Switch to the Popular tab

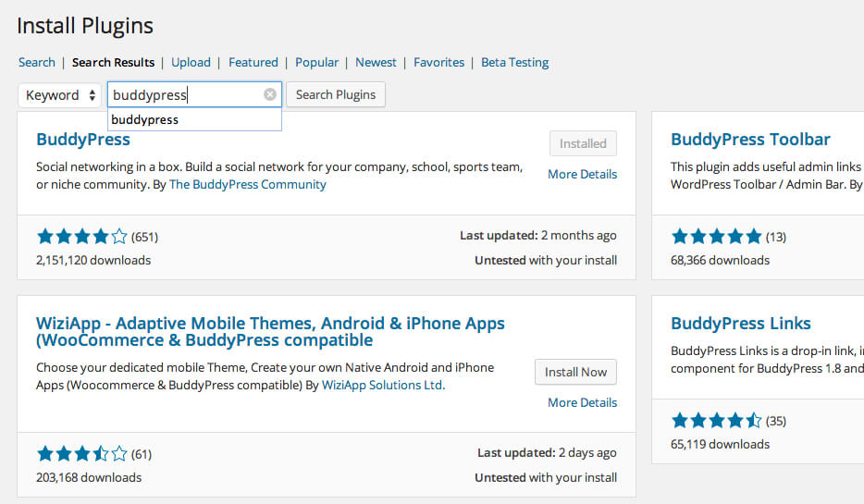pos(317,62)
